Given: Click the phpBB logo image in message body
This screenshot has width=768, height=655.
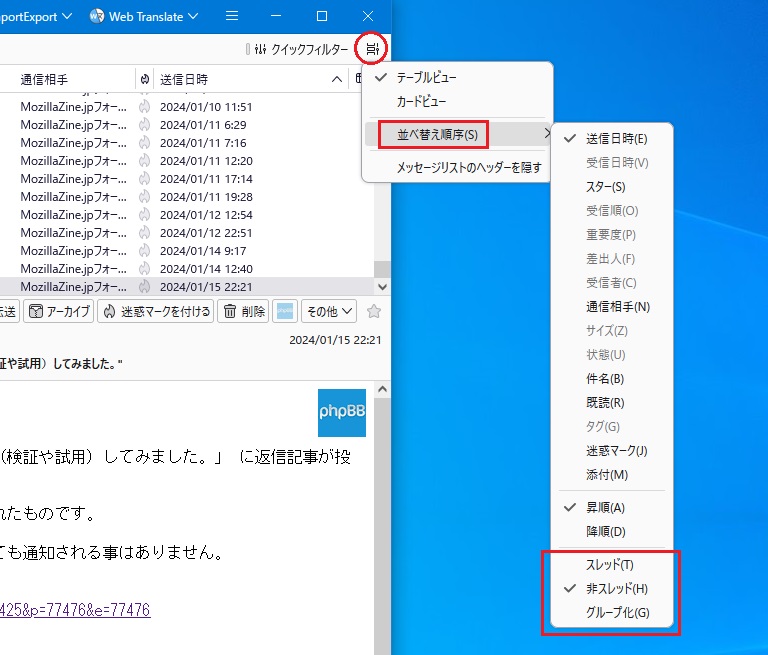Looking at the screenshot, I should pos(341,412).
